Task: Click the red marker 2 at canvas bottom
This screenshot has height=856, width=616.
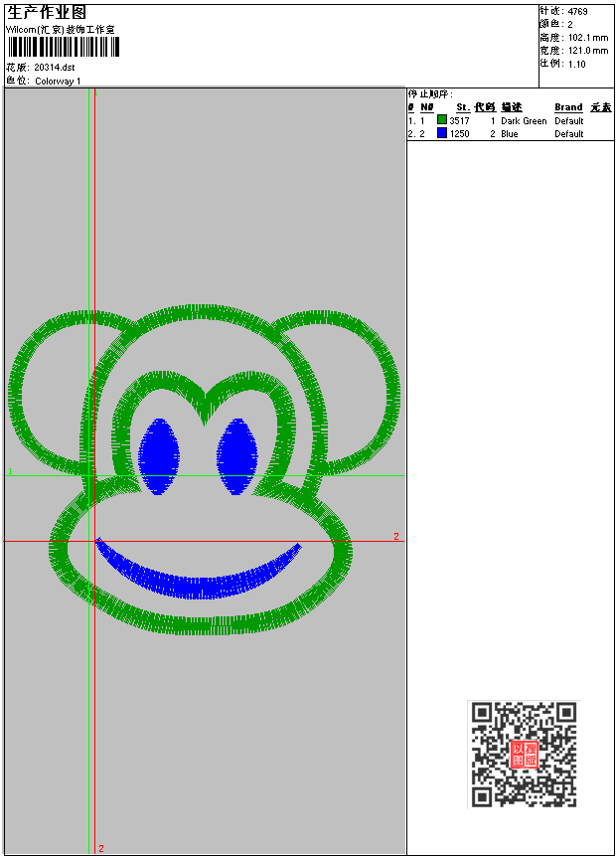Action: tap(101, 848)
